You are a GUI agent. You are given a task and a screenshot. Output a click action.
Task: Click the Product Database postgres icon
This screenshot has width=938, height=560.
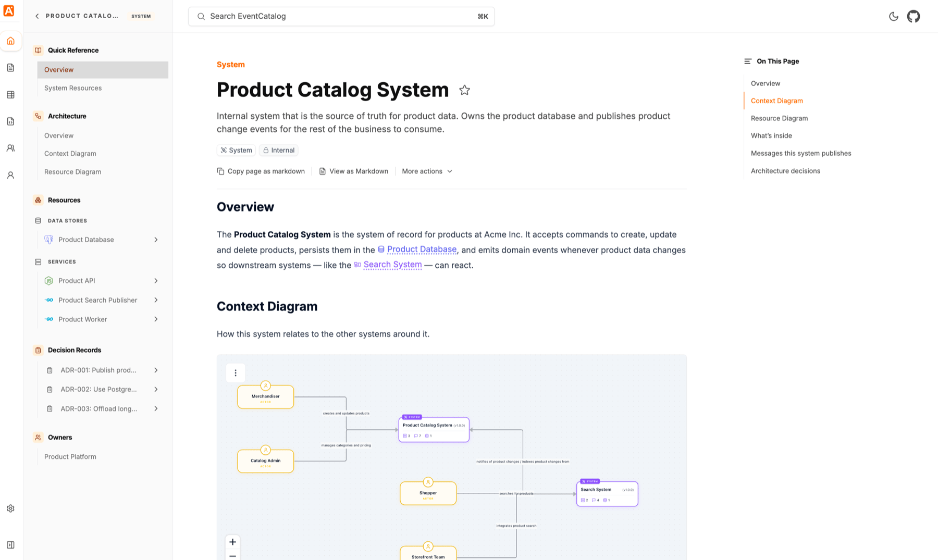[x=49, y=240]
